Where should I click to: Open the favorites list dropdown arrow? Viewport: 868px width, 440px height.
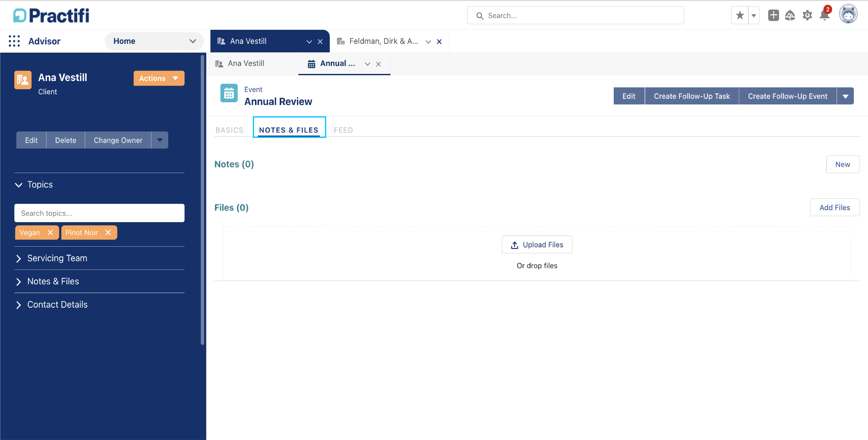click(x=754, y=15)
